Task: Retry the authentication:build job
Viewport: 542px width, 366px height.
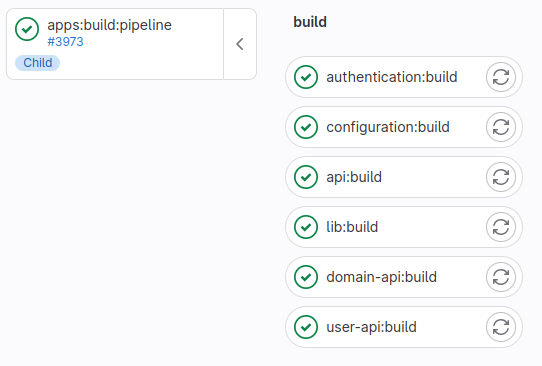Action: point(501,77)
